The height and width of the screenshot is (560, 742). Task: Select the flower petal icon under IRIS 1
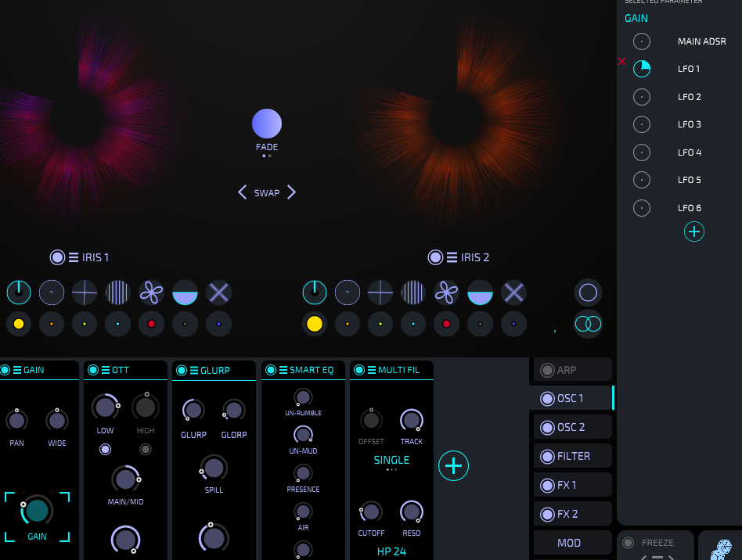tap(151, 293)
